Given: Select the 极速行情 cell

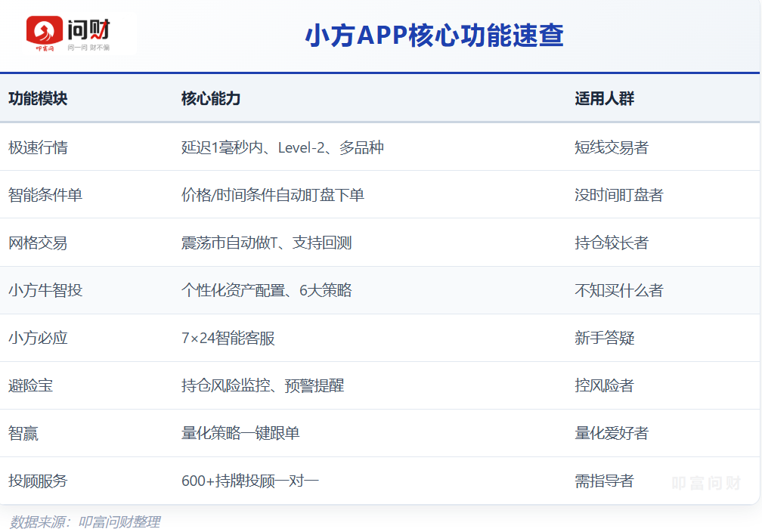Looking at the screenshot, I should (38, 147).
